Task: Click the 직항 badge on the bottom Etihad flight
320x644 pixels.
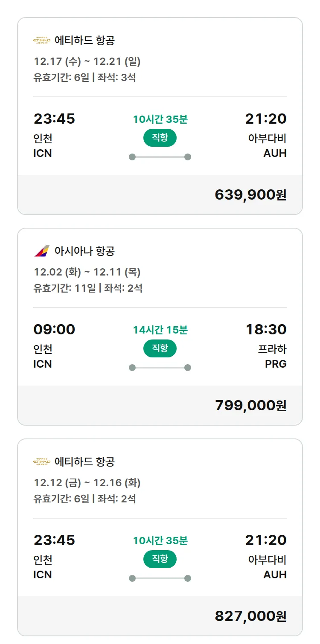Action: pyautogui.click(x=160, y=560)
